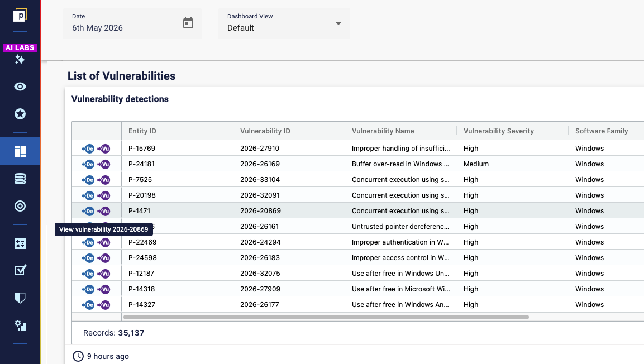Open the calendar date picker icon
This screenshot has width=644, height=364.
tap(188, 23)
